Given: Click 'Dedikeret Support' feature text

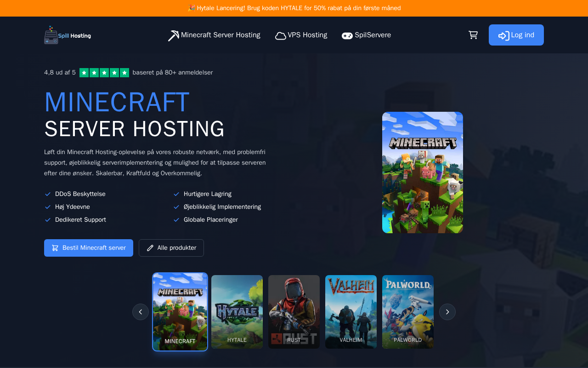Looking at the screenshot, I should [80, 220].
